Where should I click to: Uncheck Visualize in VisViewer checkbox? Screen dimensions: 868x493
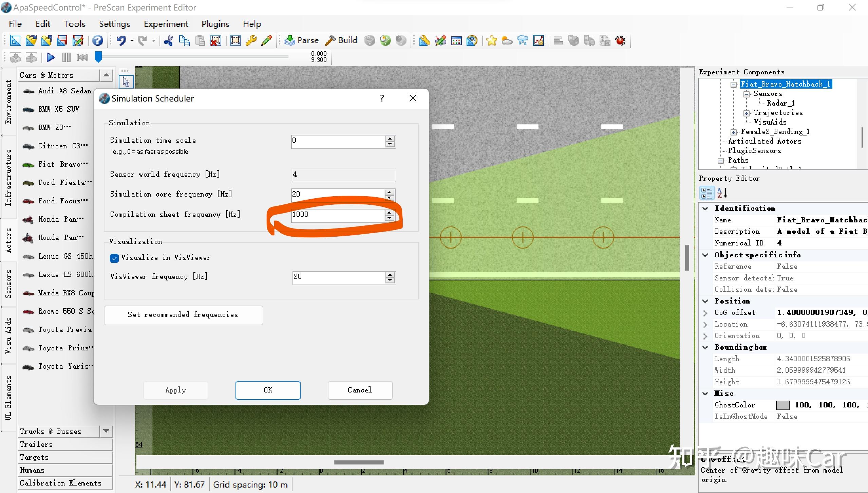pyautogui.click(x=114, y=258)
